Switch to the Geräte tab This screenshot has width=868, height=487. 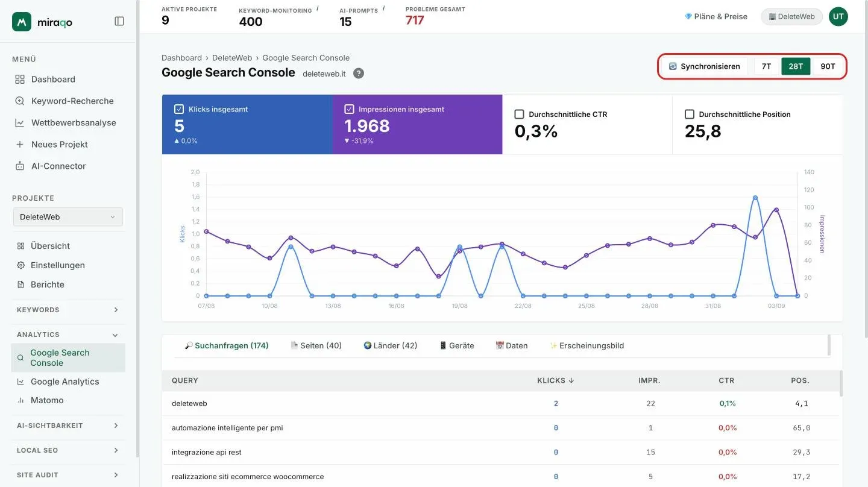[x=456, y=346]
